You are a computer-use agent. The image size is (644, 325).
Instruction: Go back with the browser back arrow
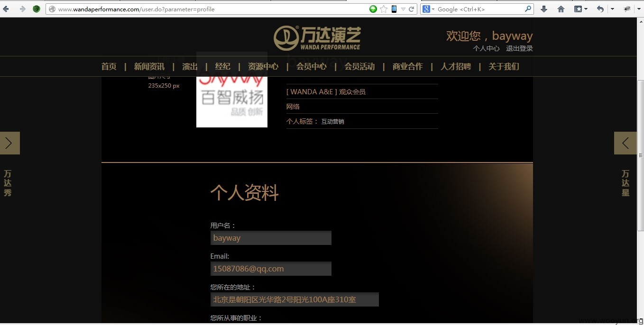(x=6, y=9)
